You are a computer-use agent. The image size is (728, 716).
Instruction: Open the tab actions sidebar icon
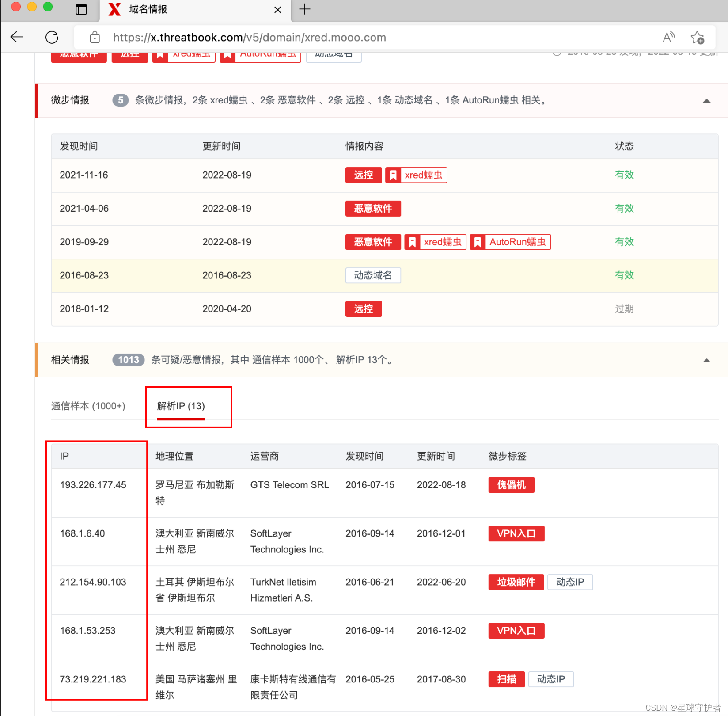pos(81,9)
